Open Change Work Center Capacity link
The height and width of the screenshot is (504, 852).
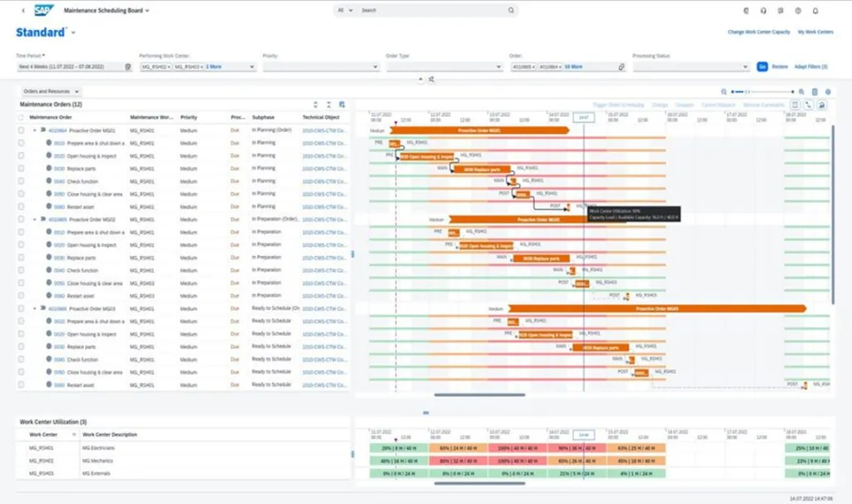click(759, 32)
